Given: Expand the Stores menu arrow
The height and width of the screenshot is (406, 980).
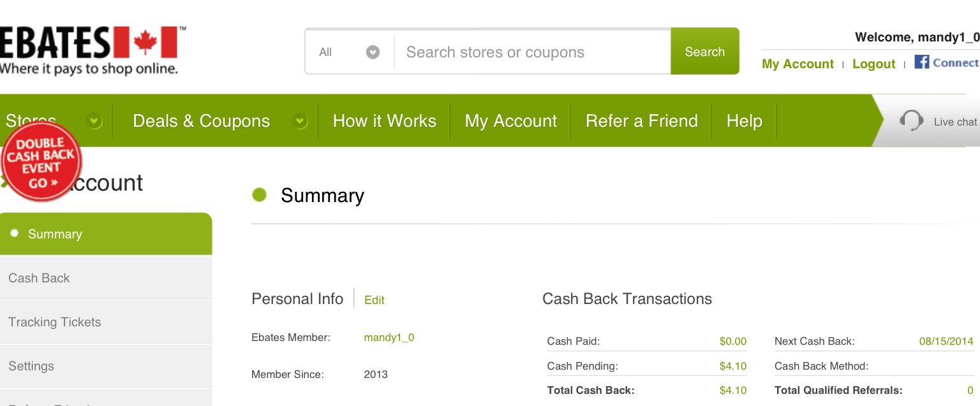Looking at the screenshot, I should point(94,120).
